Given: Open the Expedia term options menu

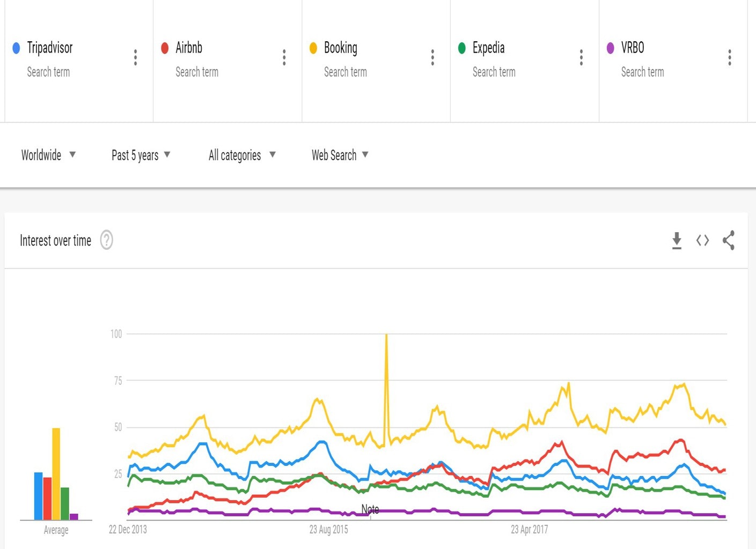Looking at the screenshot, I should (581, 57).
